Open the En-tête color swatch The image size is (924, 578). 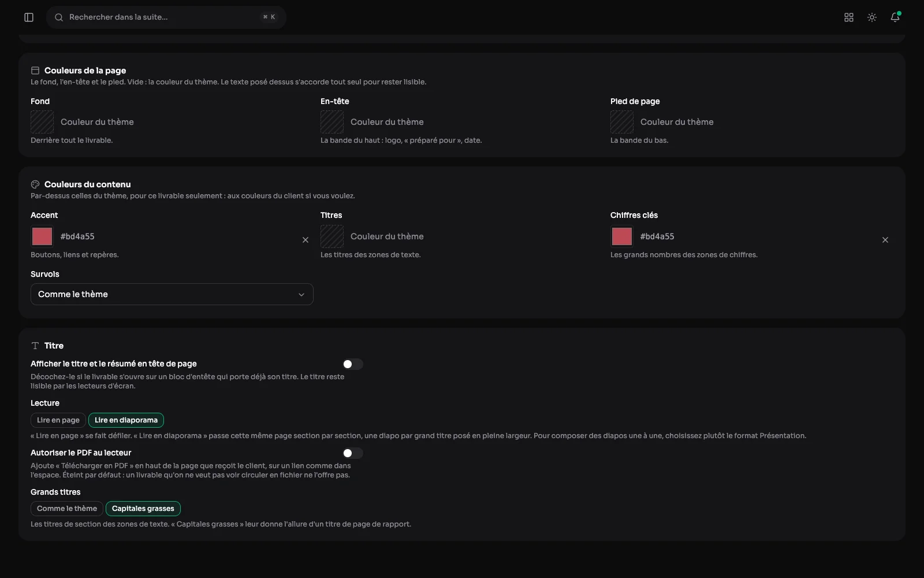pyautogui.click(x=332, y=122)
